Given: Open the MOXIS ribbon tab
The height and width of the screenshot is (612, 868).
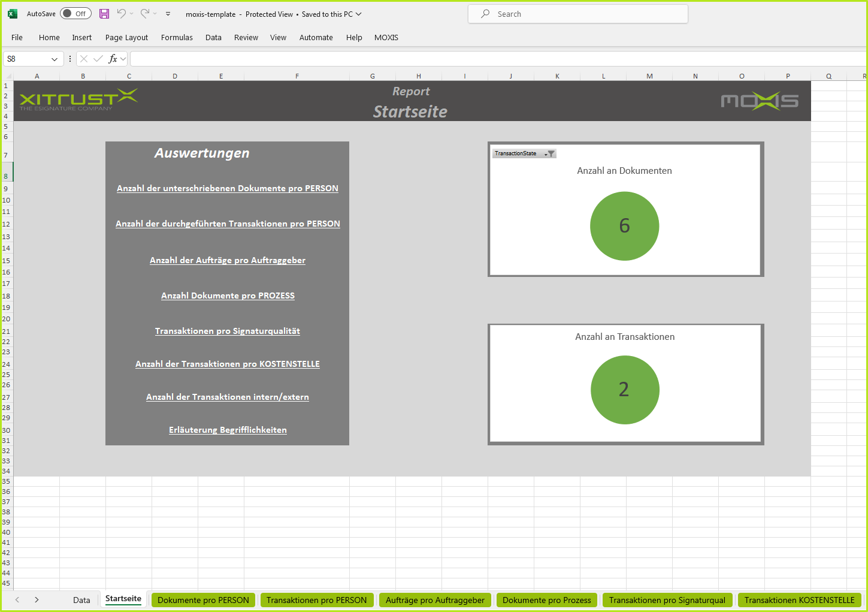Looking at the screenshot, I should (386, 37).
